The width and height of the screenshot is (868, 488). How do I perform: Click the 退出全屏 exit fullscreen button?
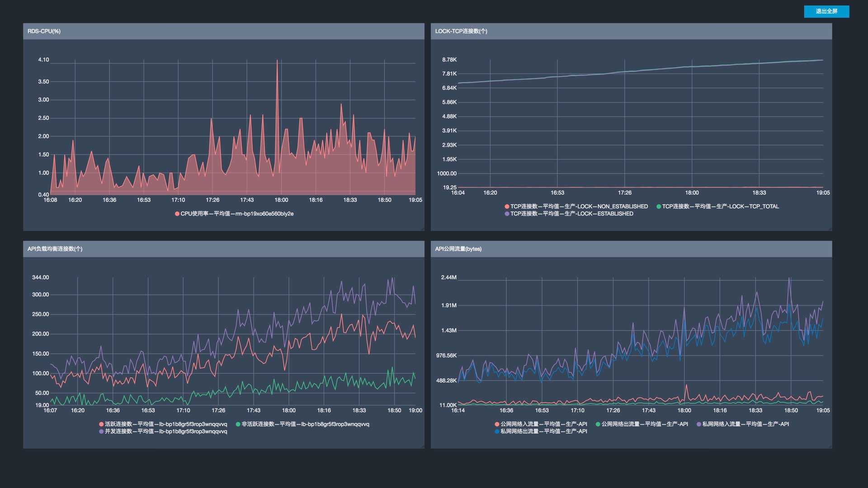coord(826,11)
